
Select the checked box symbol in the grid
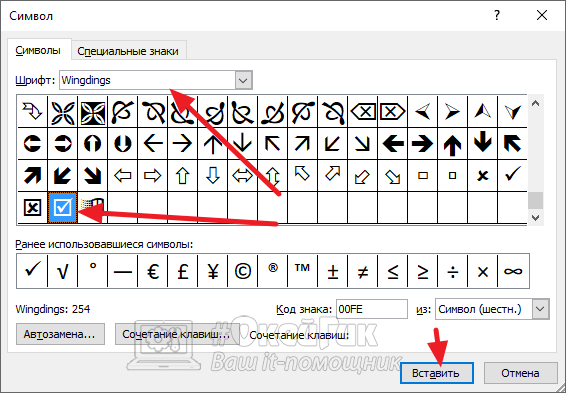(62, 208)
